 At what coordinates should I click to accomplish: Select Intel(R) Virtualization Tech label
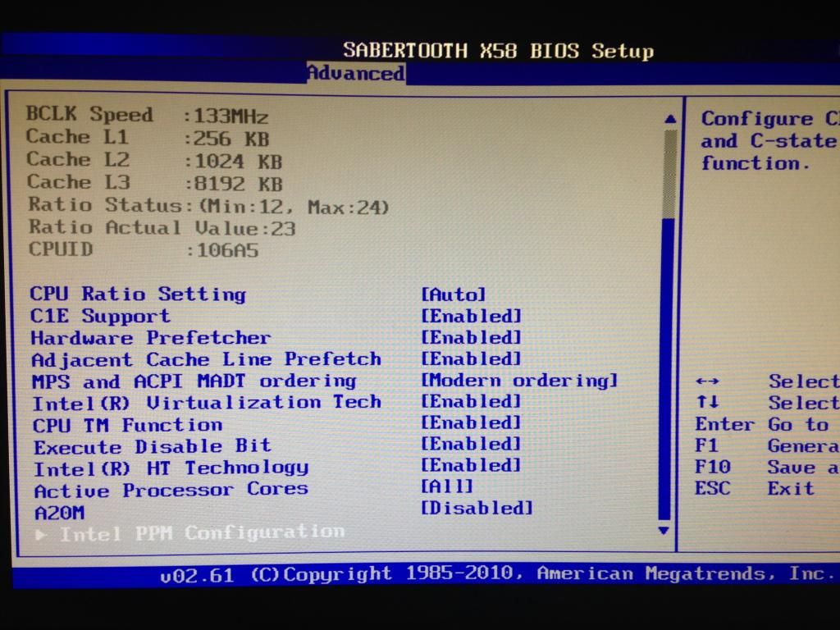(207, 402)
